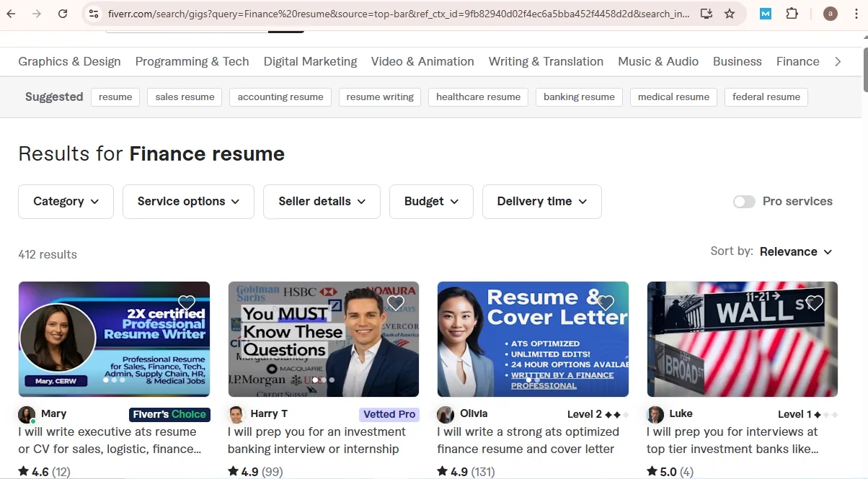Open the blue M browser extension
868x479 pixels.
tap(766, 14)
